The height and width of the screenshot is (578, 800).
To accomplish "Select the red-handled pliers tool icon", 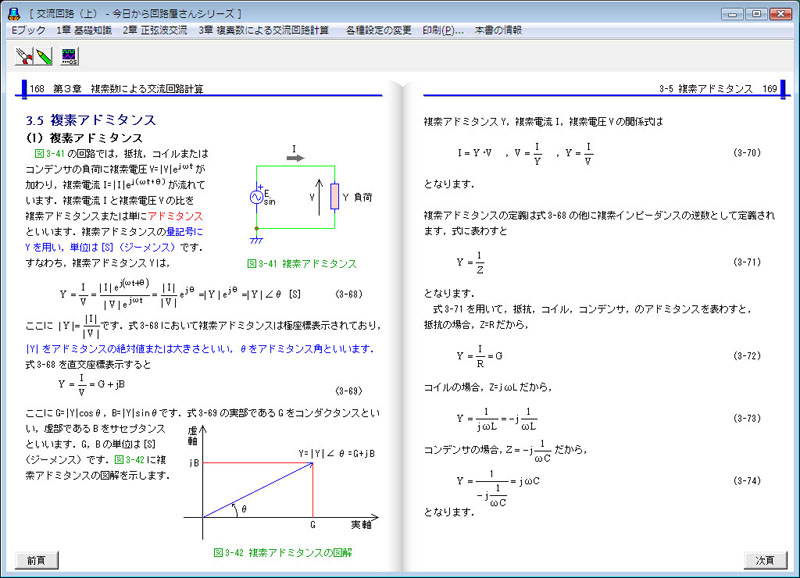I will click(x=24, y=56).
